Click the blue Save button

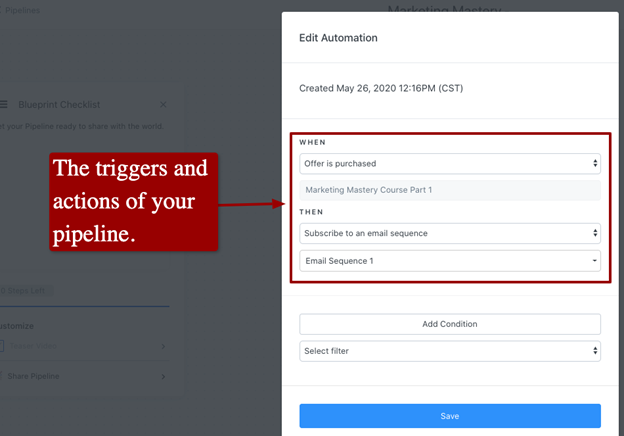tap(450, 416)
